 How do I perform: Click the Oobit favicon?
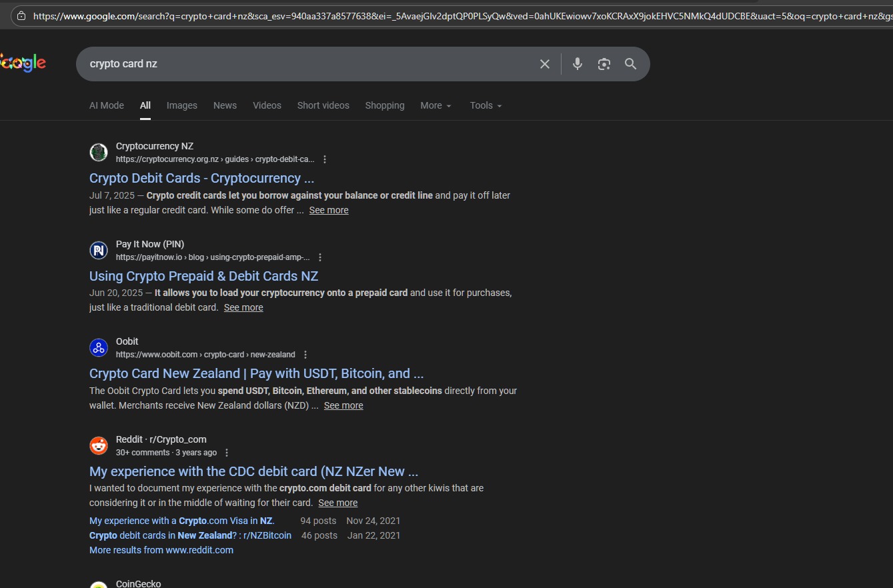pyautogui.click(x=99, y=347)
